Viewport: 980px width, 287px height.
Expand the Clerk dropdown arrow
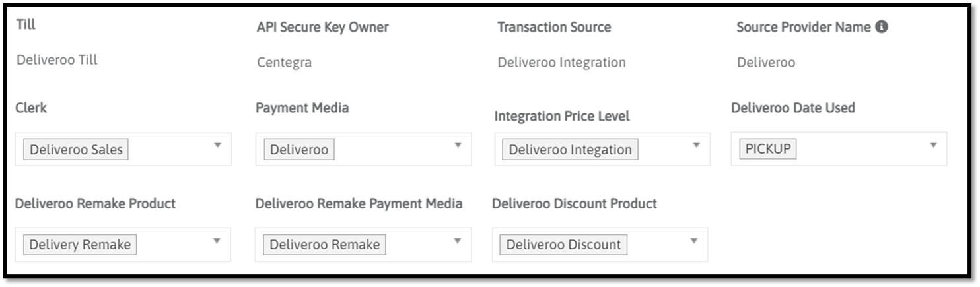tap(218, 145)
